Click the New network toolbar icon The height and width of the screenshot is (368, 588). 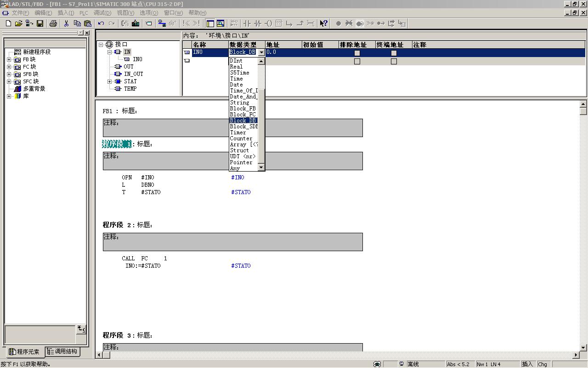(234, 23)
